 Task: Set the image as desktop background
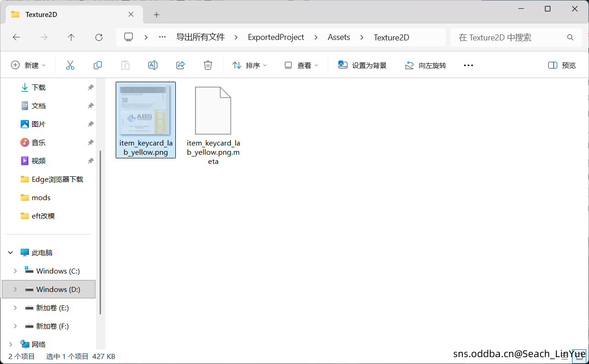362,65
